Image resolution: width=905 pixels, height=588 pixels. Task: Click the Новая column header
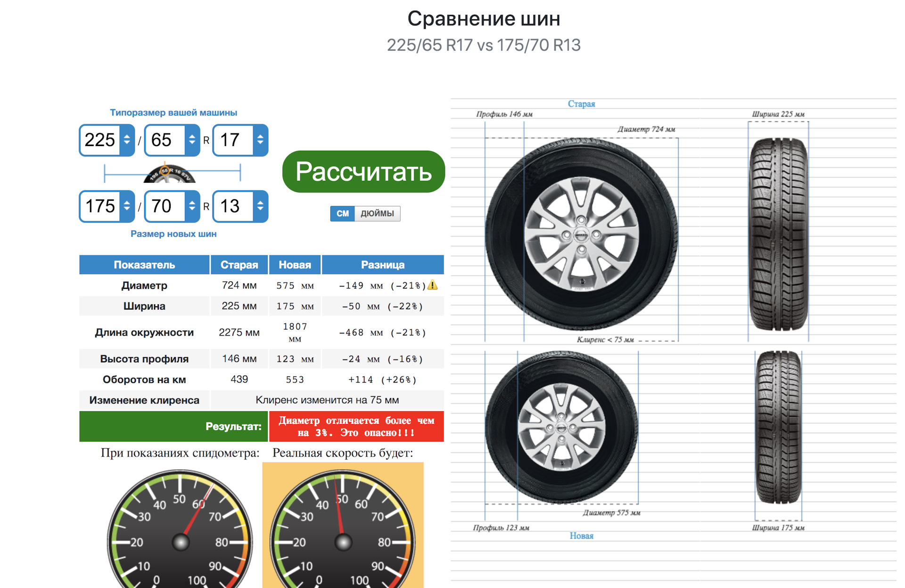[295, 265]
